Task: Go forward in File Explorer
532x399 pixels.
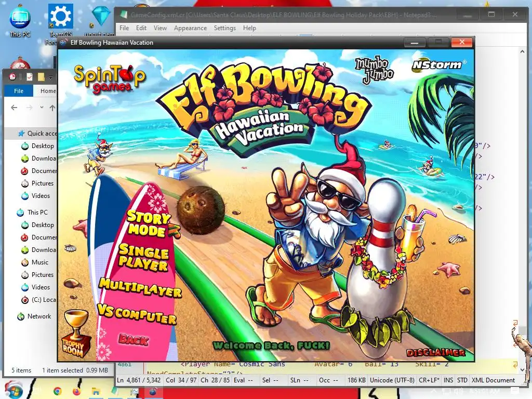Action: click(x=30, y=108)
